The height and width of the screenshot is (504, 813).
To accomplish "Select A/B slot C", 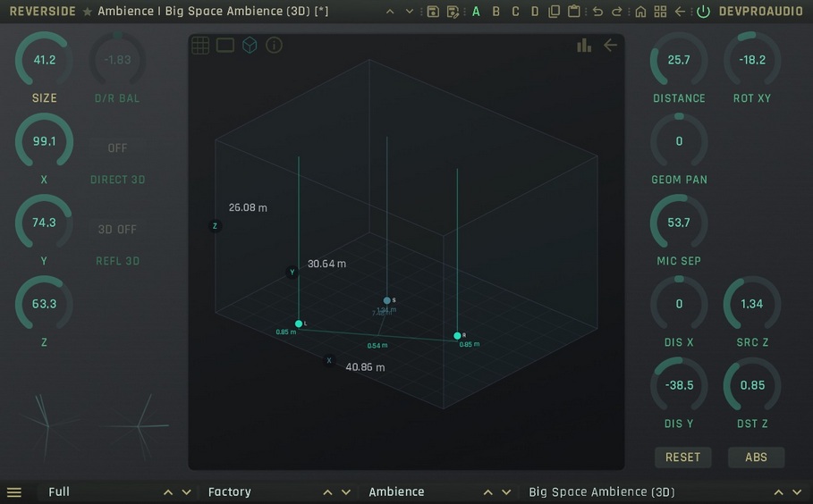I will (515, 12).
